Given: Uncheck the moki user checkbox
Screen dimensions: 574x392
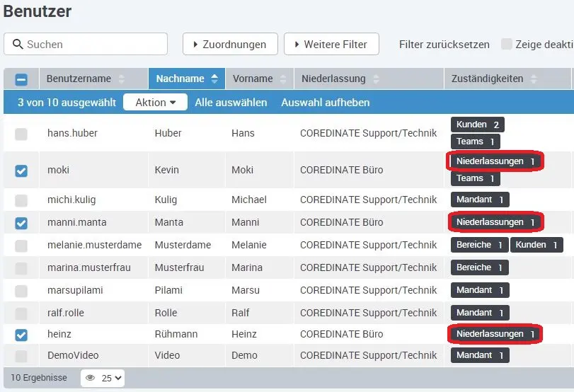Looking at the screenshot, I should (21, 171).
